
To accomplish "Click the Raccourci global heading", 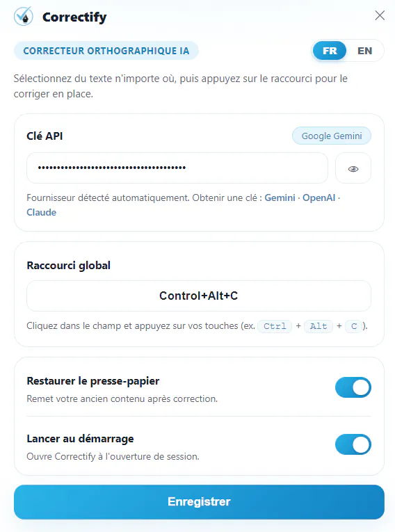I will 69,266.
